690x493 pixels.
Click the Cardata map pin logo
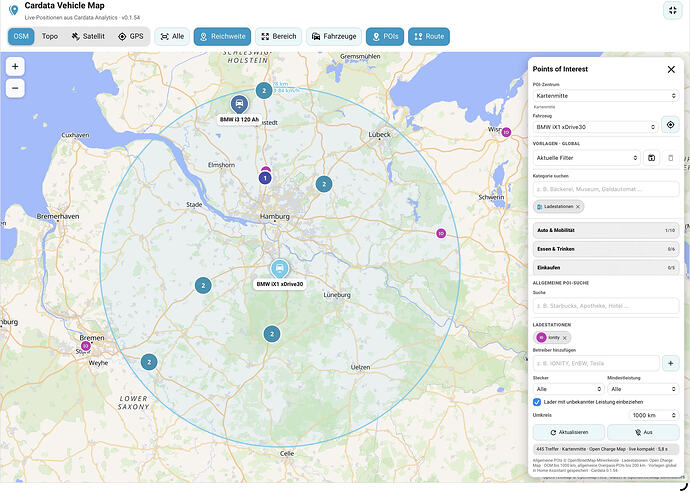pos(14,10)
